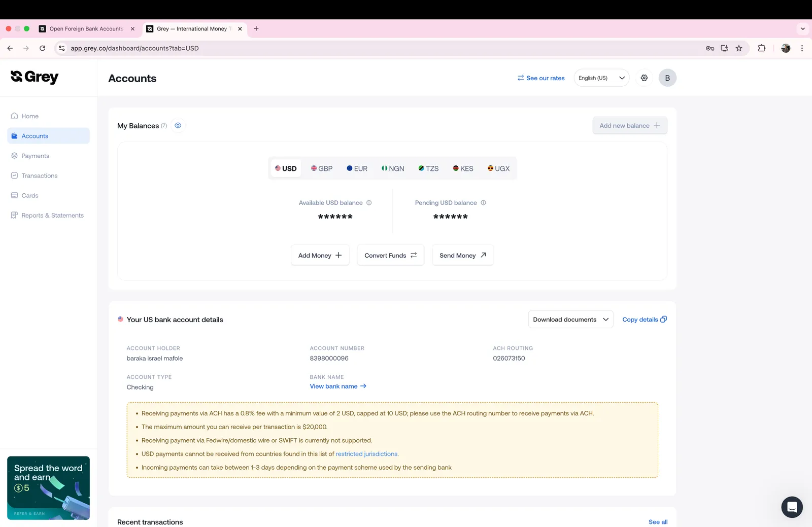Click info icon beside Available USD balance
Screen dimensions: 812x527
[x=369, y=203]
